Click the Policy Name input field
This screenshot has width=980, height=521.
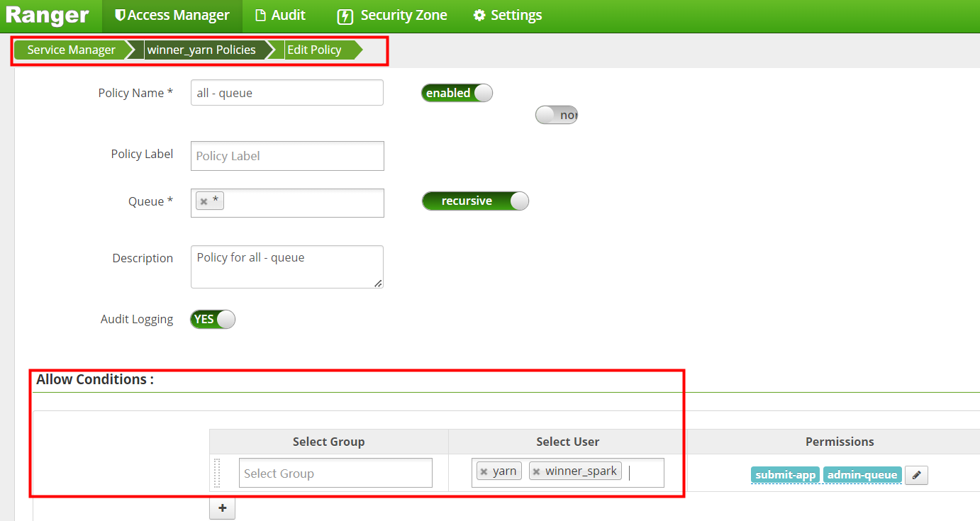(287, 93)
